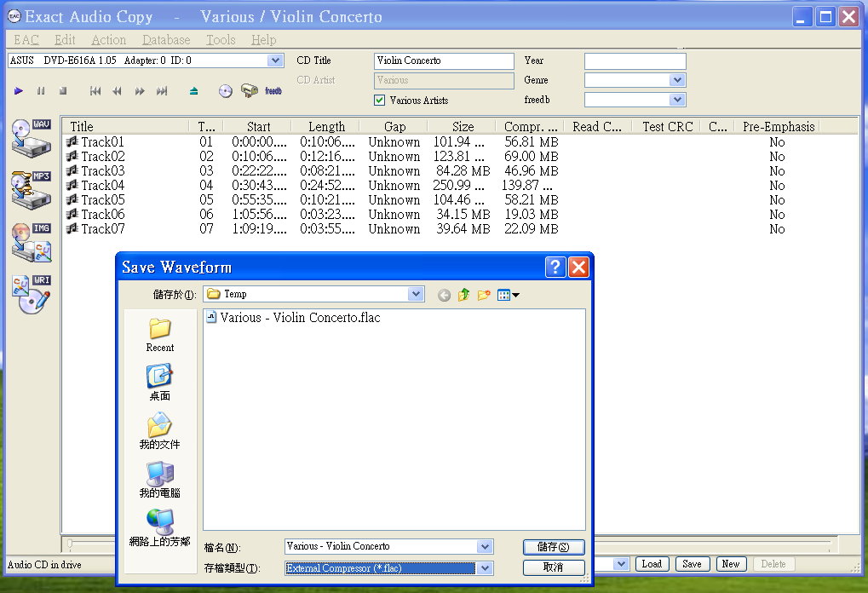Click the WRI write CD icon
Screen dimensions: 868x593
click(32, 294)
